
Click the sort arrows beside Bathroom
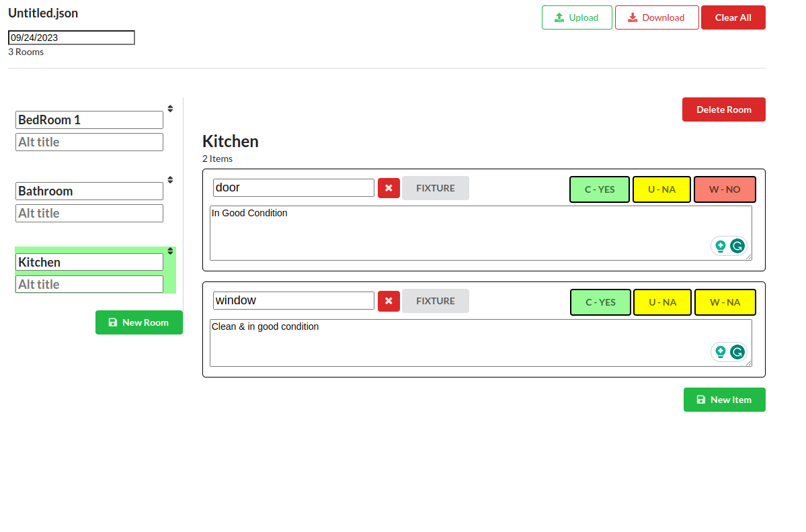click(170, 180)
